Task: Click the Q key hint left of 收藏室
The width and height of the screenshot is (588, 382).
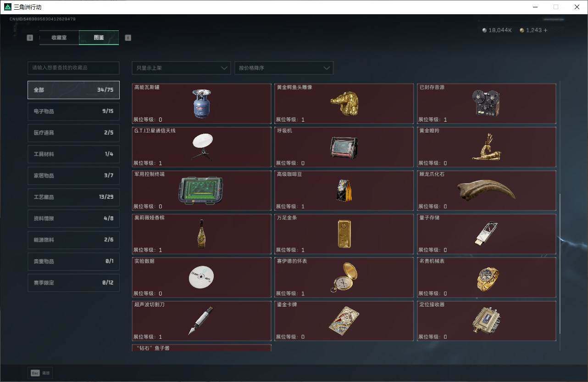Action: [30, 38]
